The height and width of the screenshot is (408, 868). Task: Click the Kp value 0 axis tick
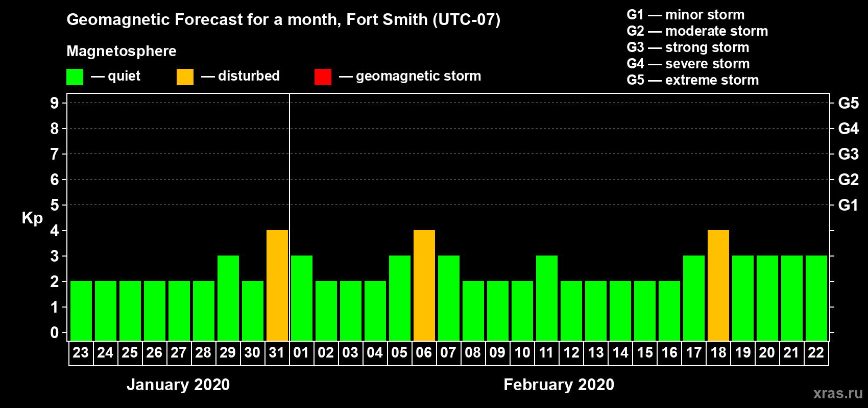pos(55,333)
